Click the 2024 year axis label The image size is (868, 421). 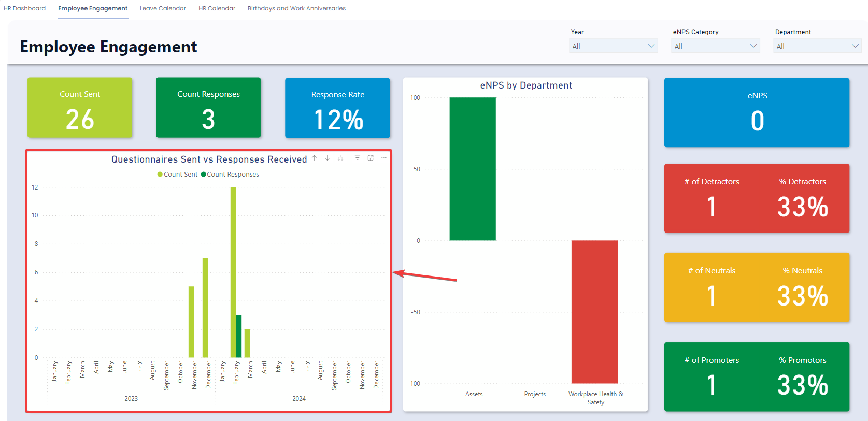pos(299,399)
